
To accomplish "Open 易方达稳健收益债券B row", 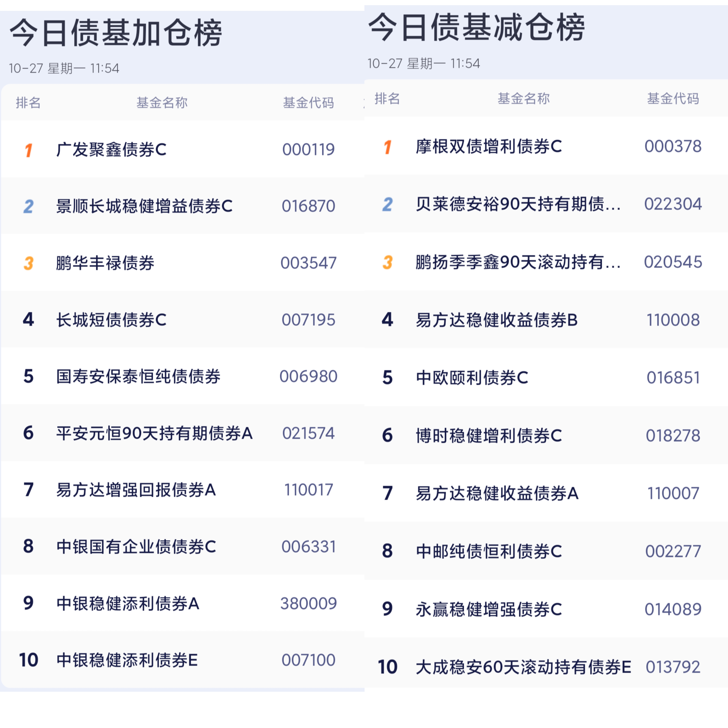I will [496, 320].
